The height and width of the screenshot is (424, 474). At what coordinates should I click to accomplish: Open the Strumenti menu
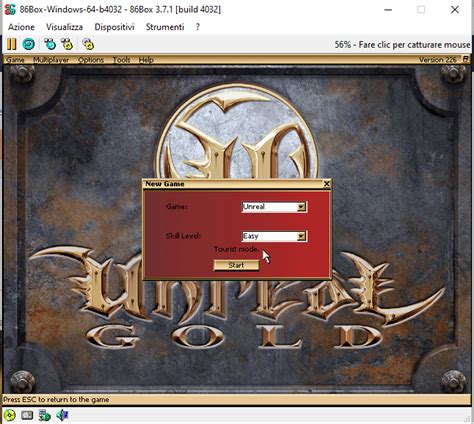click(x=165, y=27)
